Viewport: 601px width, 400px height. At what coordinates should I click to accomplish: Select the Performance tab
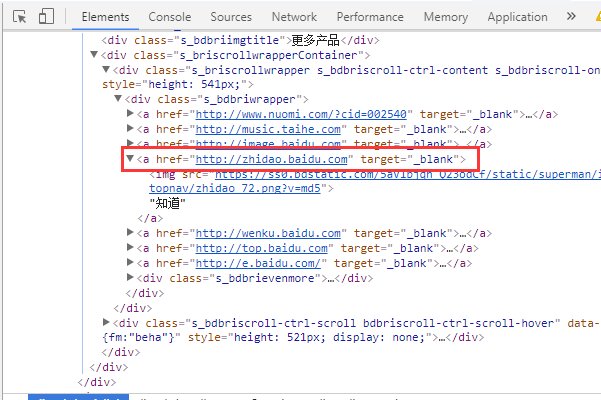click(370, 17)
